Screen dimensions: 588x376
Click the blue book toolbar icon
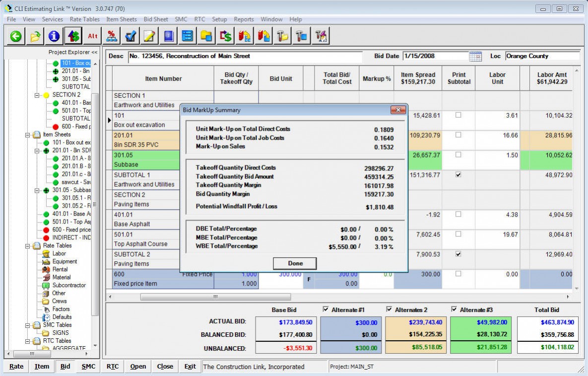click(169, 36)
